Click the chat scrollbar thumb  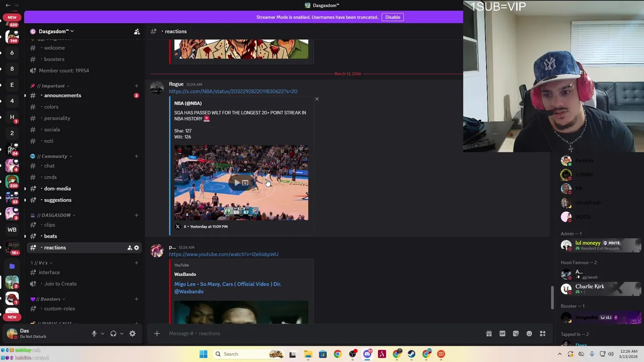click(552, 298)
